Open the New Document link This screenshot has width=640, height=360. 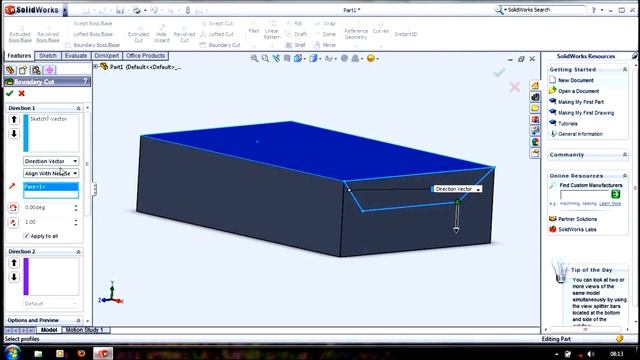click(576, 80)
